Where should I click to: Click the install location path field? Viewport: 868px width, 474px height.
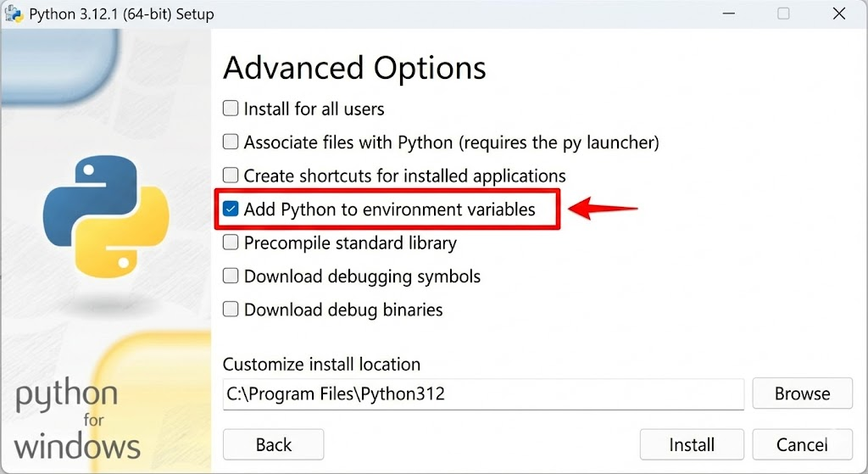(483, 394)
